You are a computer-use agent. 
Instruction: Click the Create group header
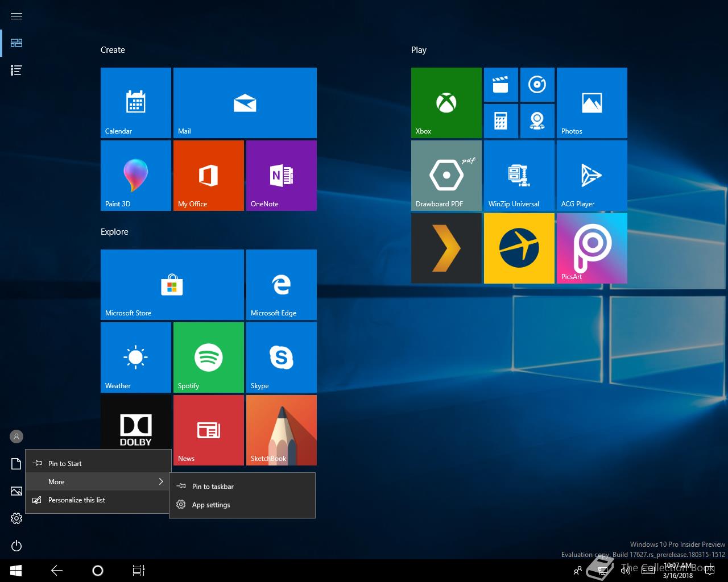(113, 50)
